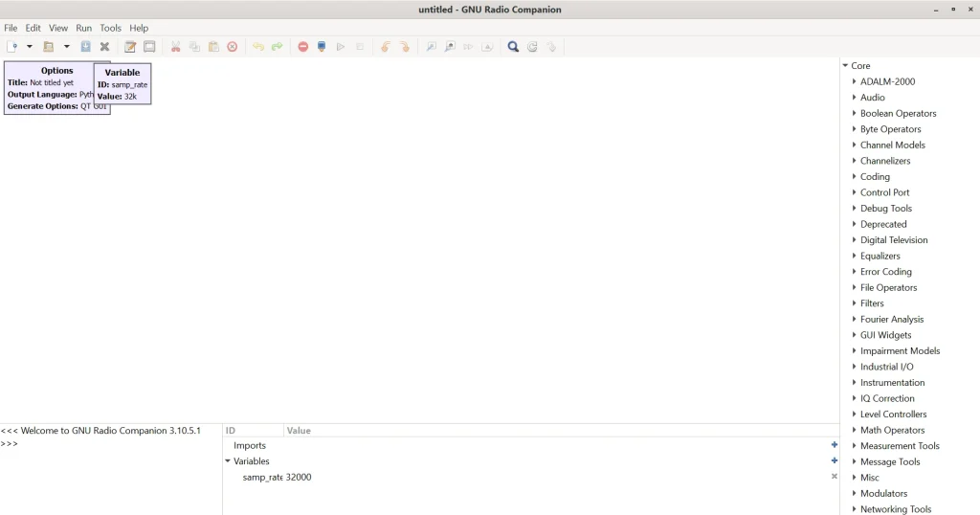Rotate block clockwise
Image resolution: width=980 pixels, height=515 pixels.
(405, 47)
